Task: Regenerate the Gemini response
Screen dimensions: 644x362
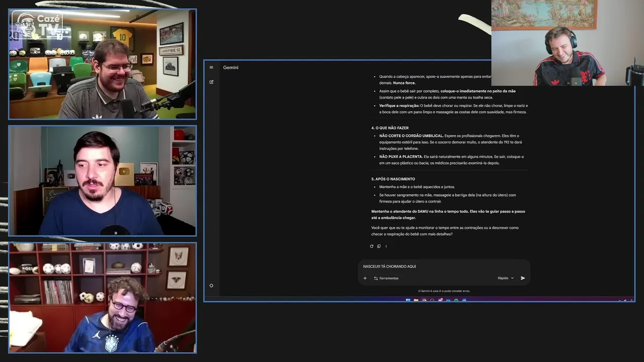Action: coord(372,246)
